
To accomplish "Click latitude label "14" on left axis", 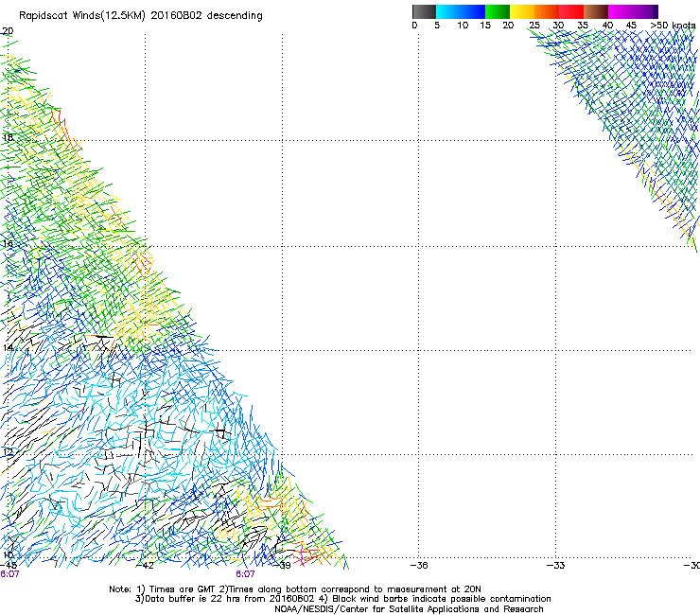I will [x=8, y=347].
